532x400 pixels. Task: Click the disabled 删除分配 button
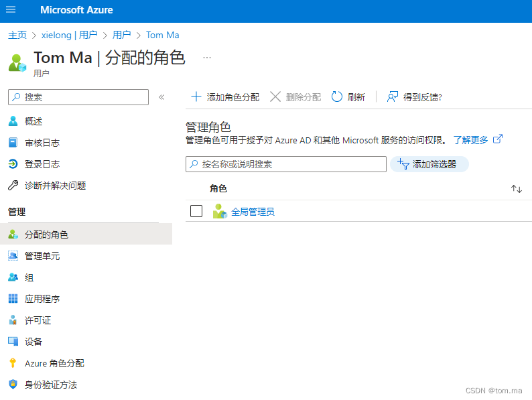tap(295, 97)
